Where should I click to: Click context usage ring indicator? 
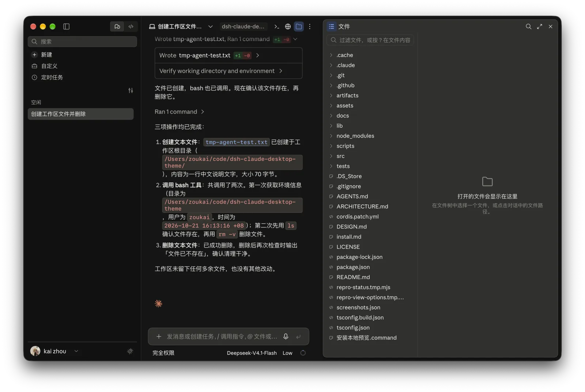pos(303,353)
